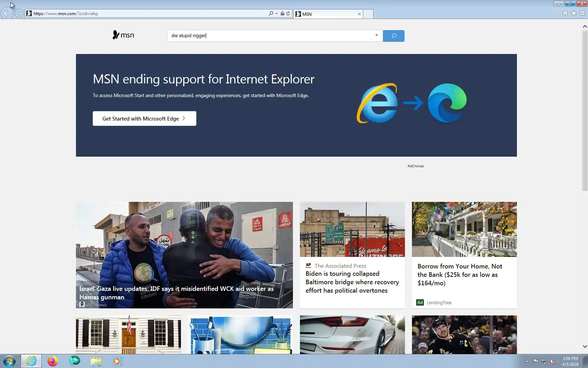This screenshot has width=588, height=368.
Task: Click the MSN ending support banner heading
Action: pyautogui.click(x=204, y=79)
